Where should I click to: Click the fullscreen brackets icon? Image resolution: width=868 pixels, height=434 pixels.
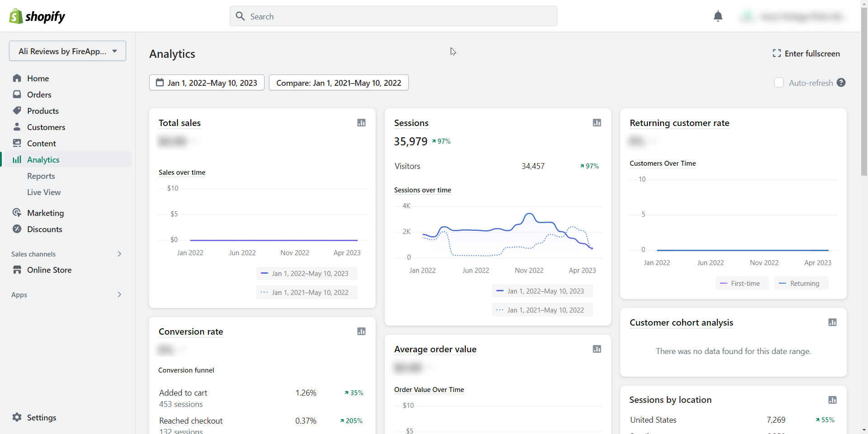[x=777, y=53]
